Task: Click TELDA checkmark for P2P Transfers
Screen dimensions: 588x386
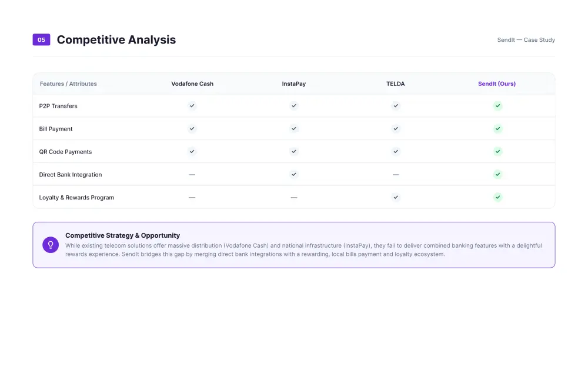Action: click(x=396, y=106)
